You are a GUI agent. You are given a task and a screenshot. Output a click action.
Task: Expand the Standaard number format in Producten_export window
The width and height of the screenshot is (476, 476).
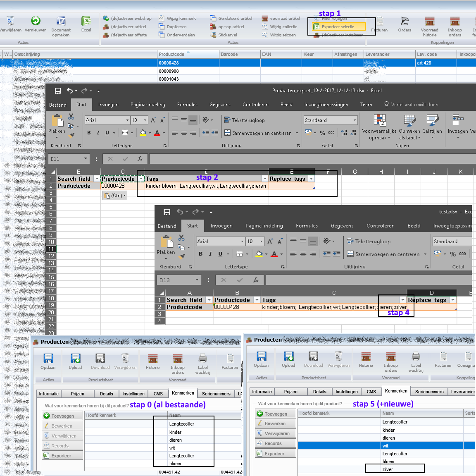pyautogui.click(x=355, y=120)
